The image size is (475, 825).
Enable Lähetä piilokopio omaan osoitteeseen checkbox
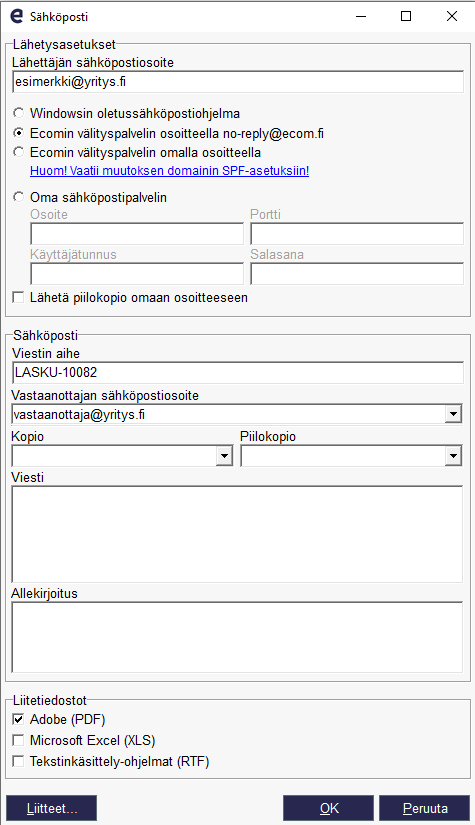click(x=18, y=298)
